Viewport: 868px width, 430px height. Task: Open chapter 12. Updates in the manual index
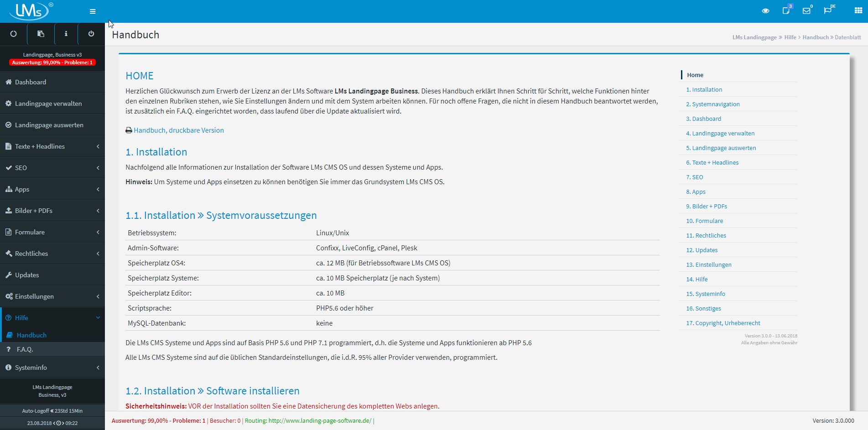click(702, 250)
